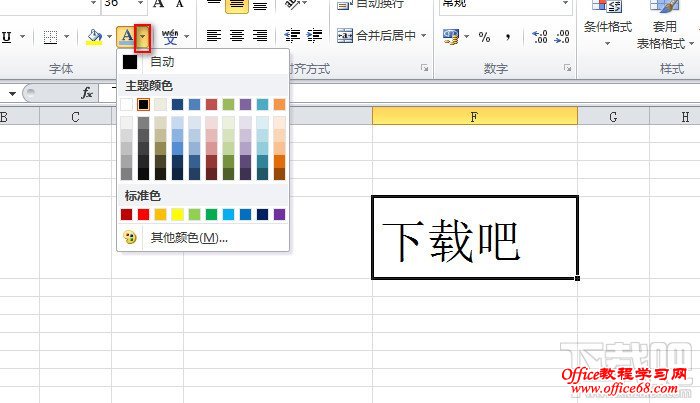Pick black theme color swatch
The width and height of the screenshot is (700, 403).
click(143, 104)
